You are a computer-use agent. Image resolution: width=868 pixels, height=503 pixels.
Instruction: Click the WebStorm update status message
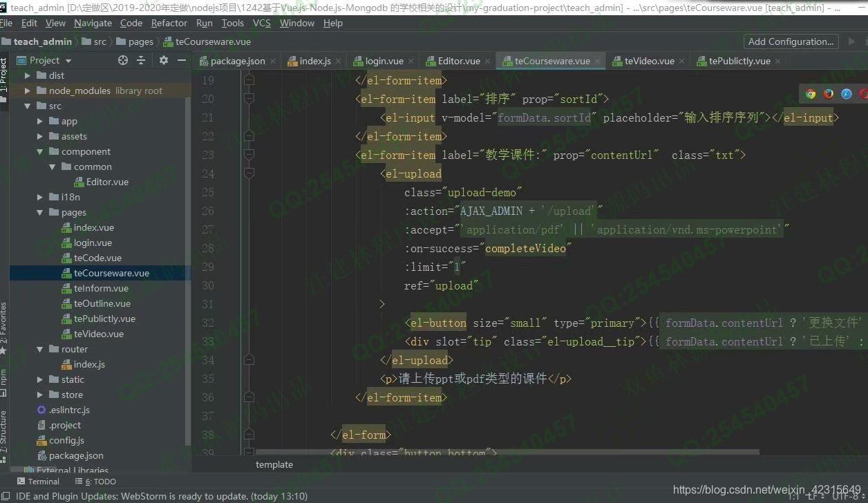coord(162,496)
